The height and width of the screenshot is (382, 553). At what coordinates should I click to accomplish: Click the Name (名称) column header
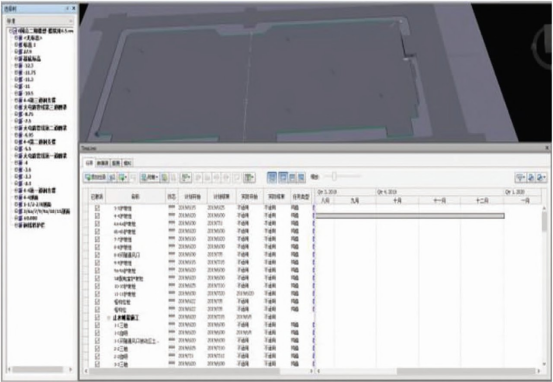pyautogui.click(x=135, y=196)
